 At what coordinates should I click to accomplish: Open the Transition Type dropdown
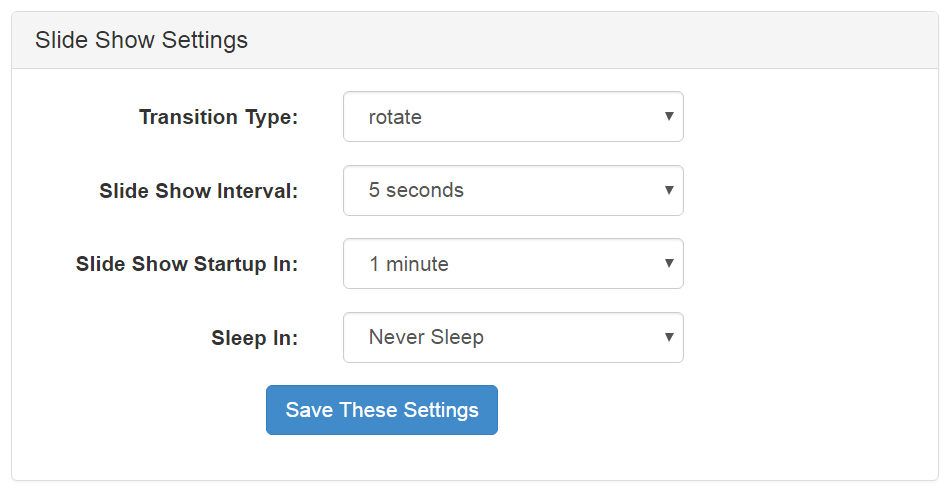pos(513,116)
